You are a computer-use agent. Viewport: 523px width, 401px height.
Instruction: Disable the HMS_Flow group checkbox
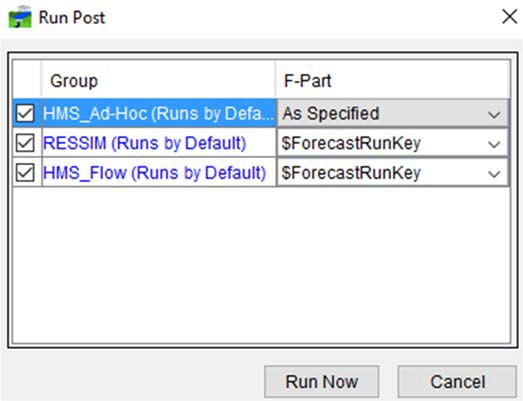pyautogui.click(x=25, y=172)
